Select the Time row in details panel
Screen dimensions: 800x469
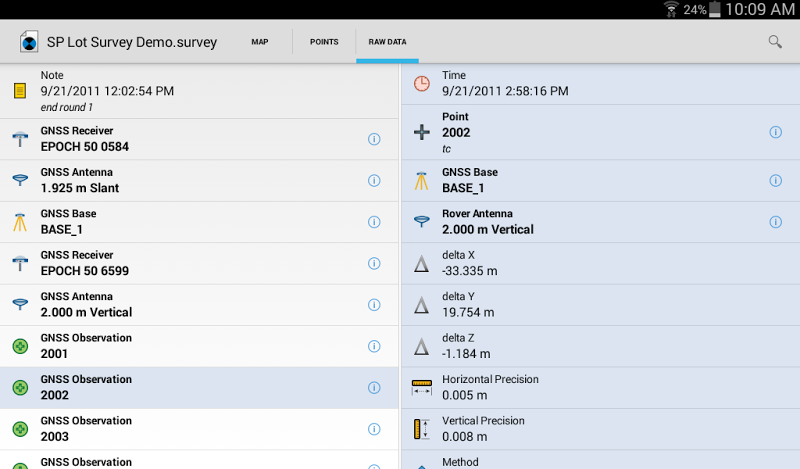point(600,84)
